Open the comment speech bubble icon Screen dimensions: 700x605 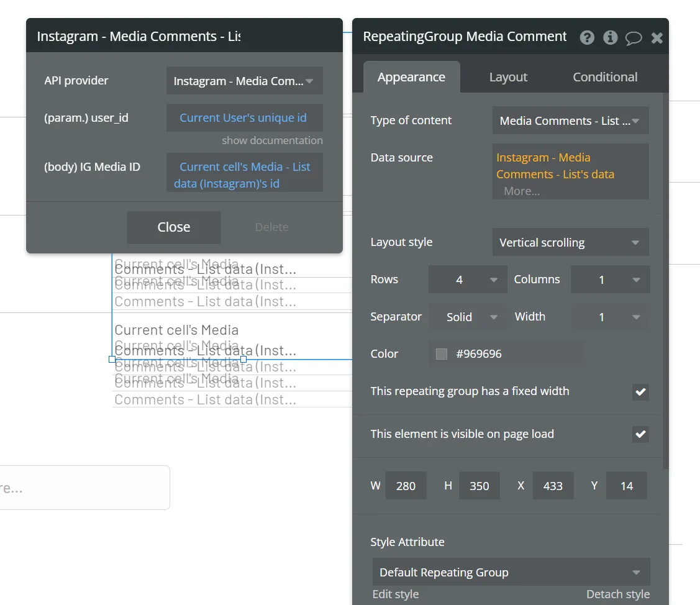point(634,39)
